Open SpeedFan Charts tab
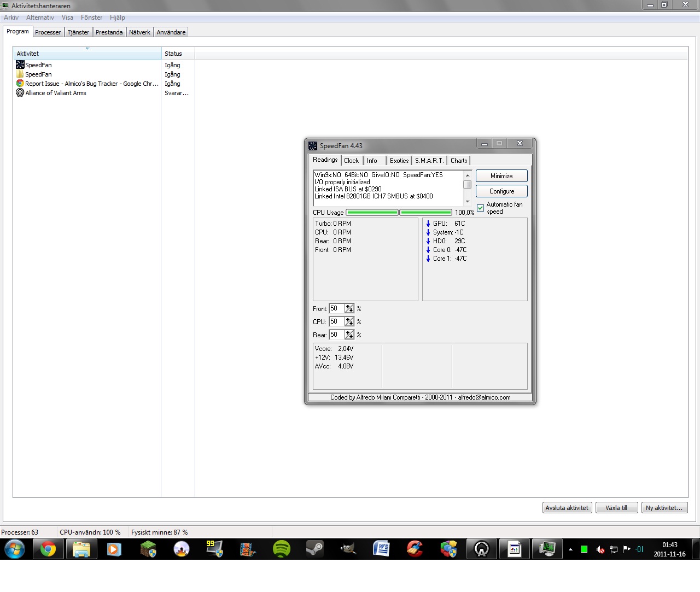Viewport: 700px width, 592px height. point(459,161)
